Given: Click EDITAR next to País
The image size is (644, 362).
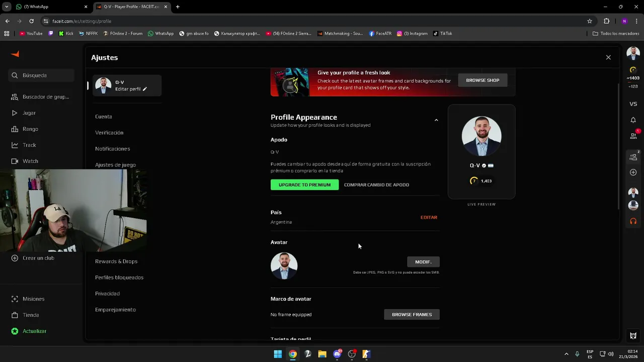Looking at the screenshot, I should click(x=429, y=217).
